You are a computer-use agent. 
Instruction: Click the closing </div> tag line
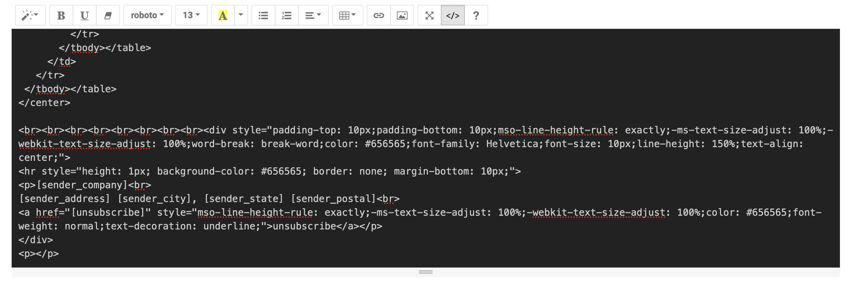[36, 240]
